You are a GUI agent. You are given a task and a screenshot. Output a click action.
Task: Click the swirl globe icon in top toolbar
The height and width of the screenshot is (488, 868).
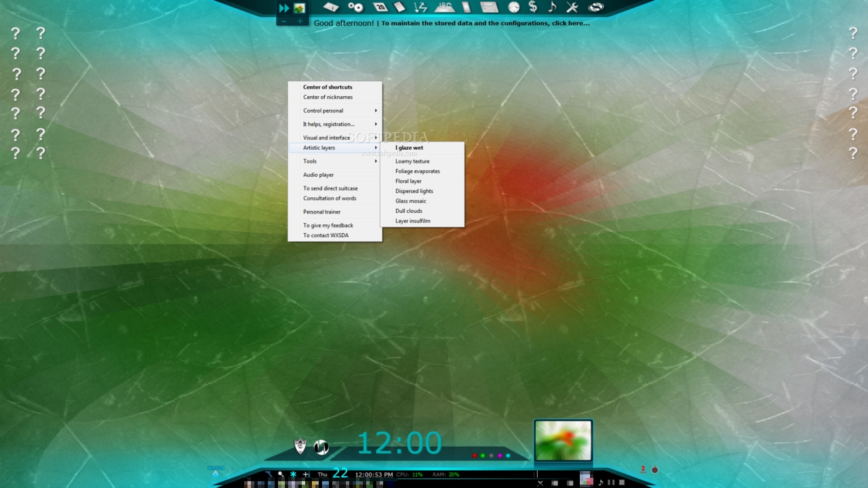point(596,7)
